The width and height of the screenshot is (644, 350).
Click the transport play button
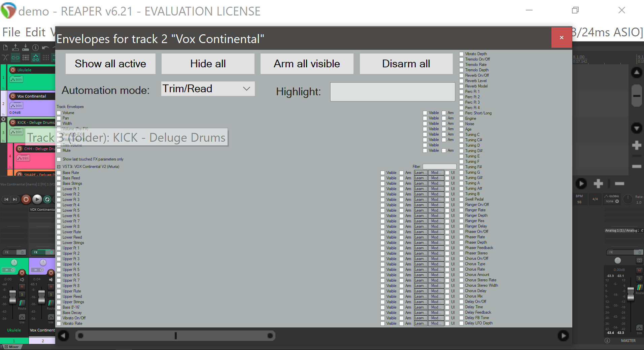(37, 200)
